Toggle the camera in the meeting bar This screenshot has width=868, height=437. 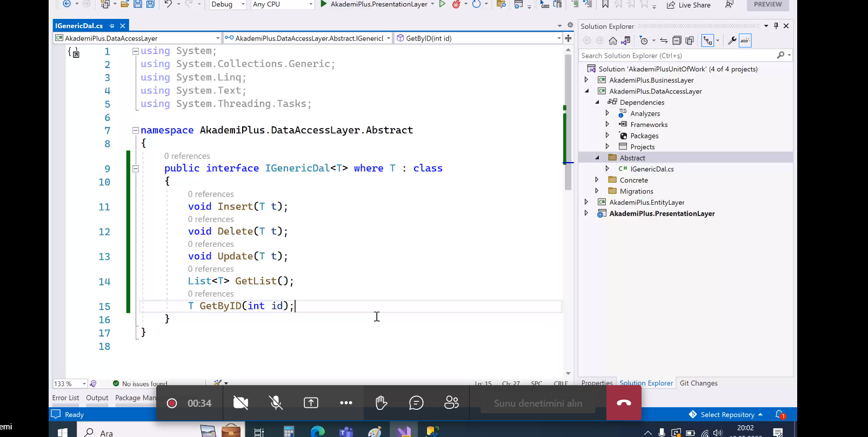(x=241, y=403)
